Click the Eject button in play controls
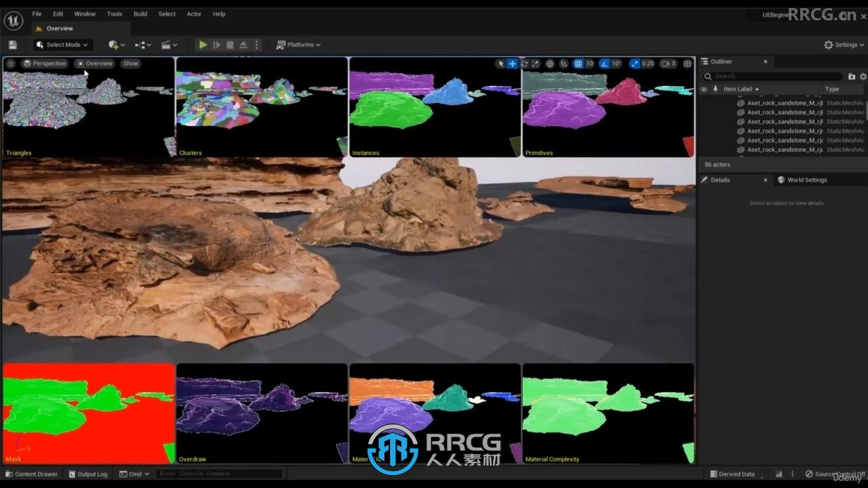 (243, 45)
